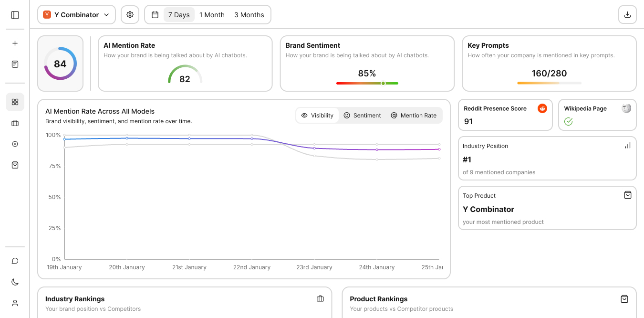Image resolution: width=644 pixels, height=318 pixels.
Task: Click the chart title AI Mention Rate Across All Models
Action: click(x=100, y=111)
